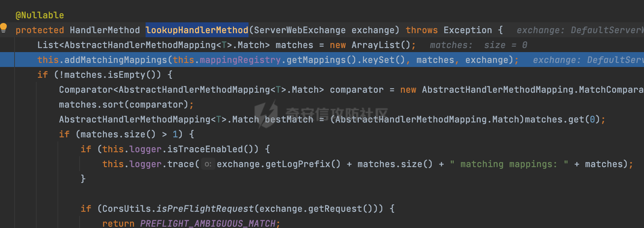Click the mappingRegistry field reference

pos(240,60)
